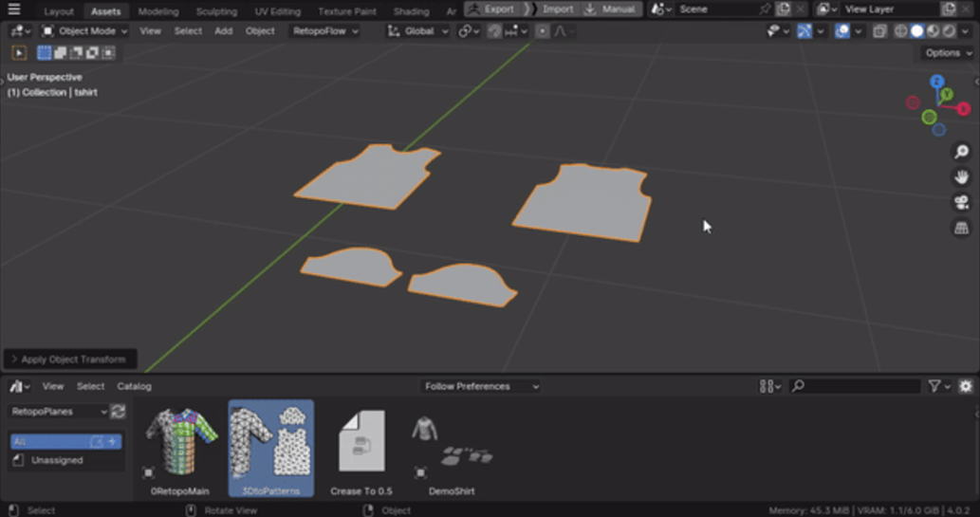Open viewport shading options dropdown
The width and height of the screenshot is (980, 517).
965,30
